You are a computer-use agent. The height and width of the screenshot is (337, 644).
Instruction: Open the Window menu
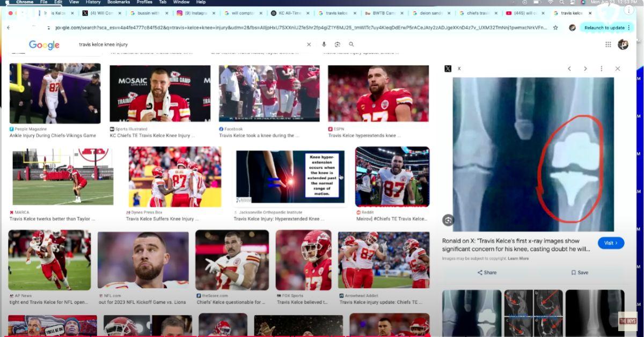(181, 2)
